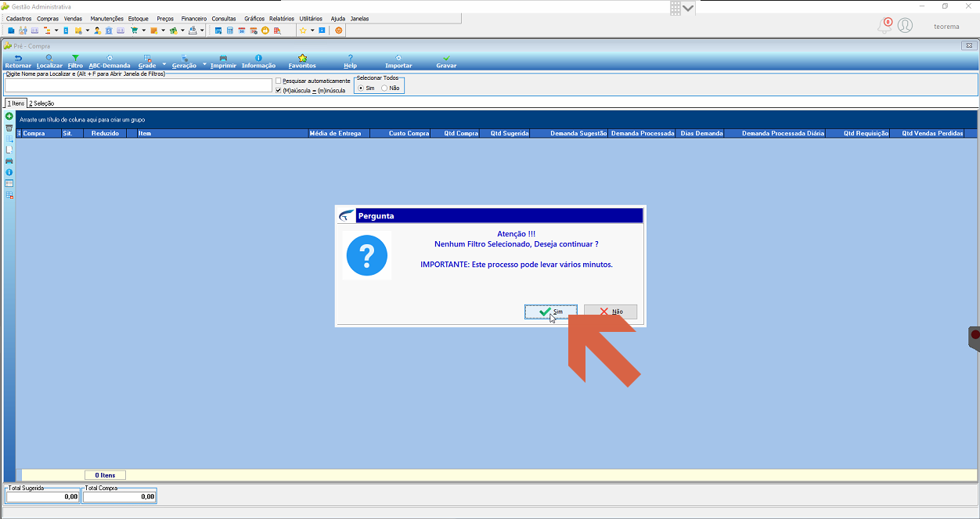The height and width of the screenshot is (519, 980).
Task: Click the Compra column header
Action: [41, 134]
